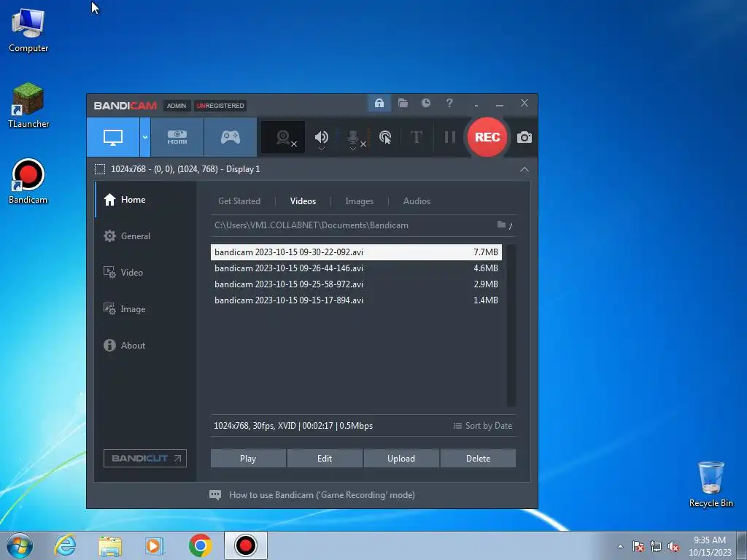
Task: Open screen recording mode dropdown arrow
Action: 145,137
